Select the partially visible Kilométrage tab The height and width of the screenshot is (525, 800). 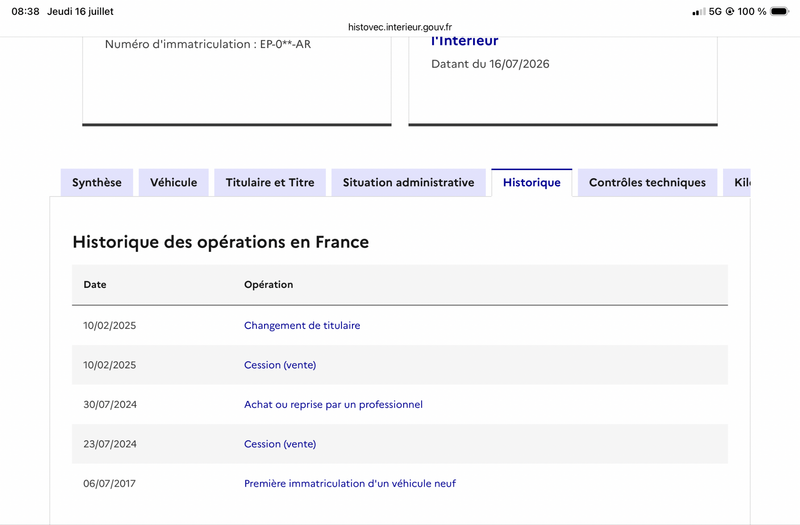click(x=737, y=183)
